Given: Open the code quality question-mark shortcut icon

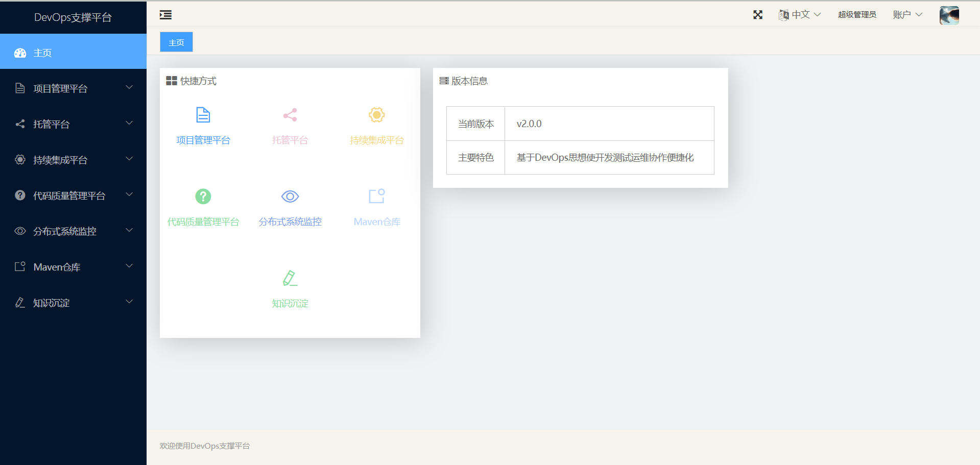Looking at the screenshot, I should click(203, 197).
